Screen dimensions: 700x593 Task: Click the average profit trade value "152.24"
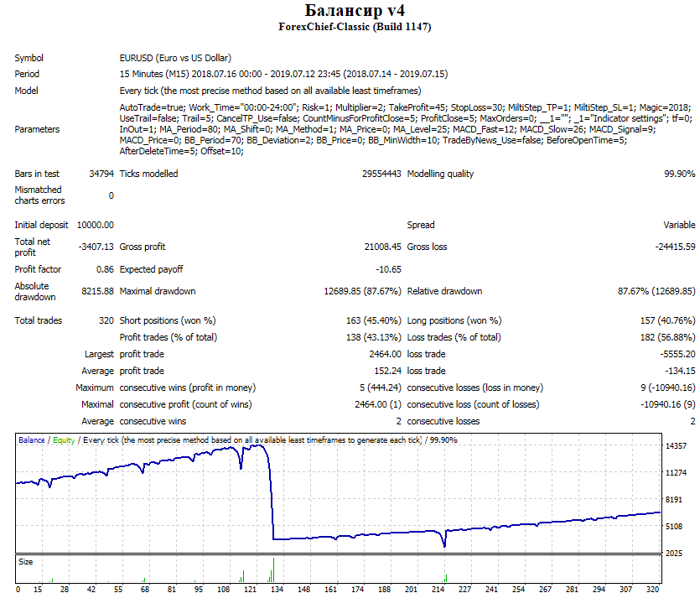coord(387,371)
